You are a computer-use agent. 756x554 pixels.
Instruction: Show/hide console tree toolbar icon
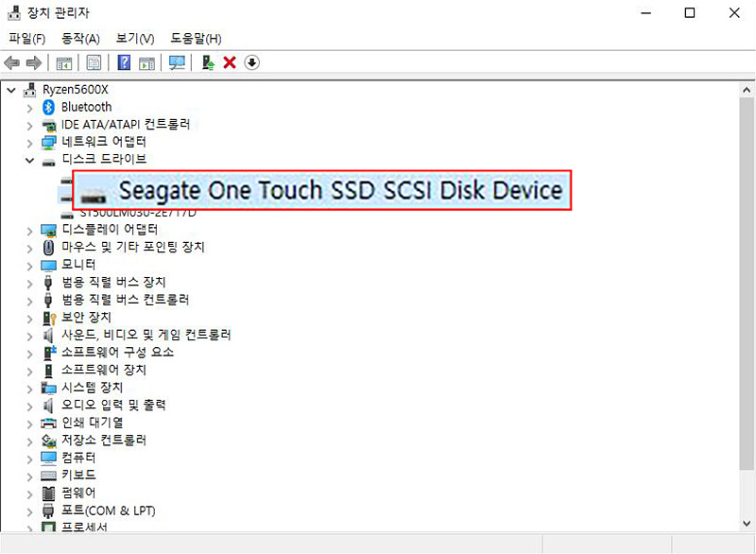pyautogui.click(x=64, y=62)
